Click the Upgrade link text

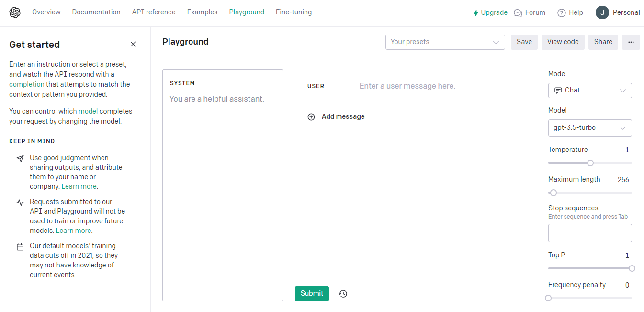point(494,13)
